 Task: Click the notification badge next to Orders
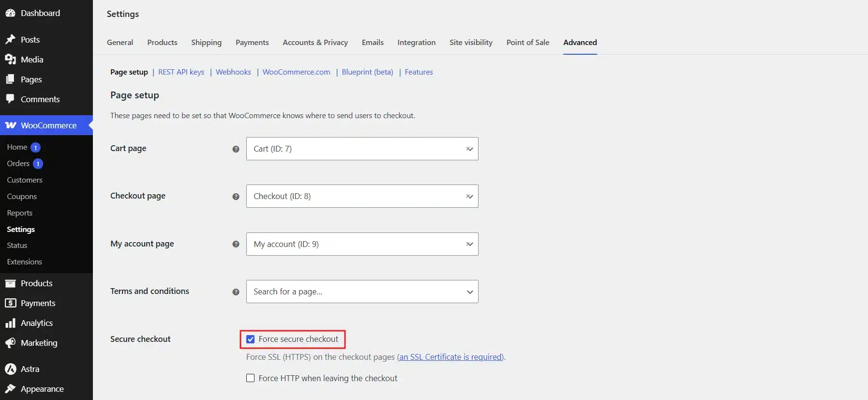38,164
